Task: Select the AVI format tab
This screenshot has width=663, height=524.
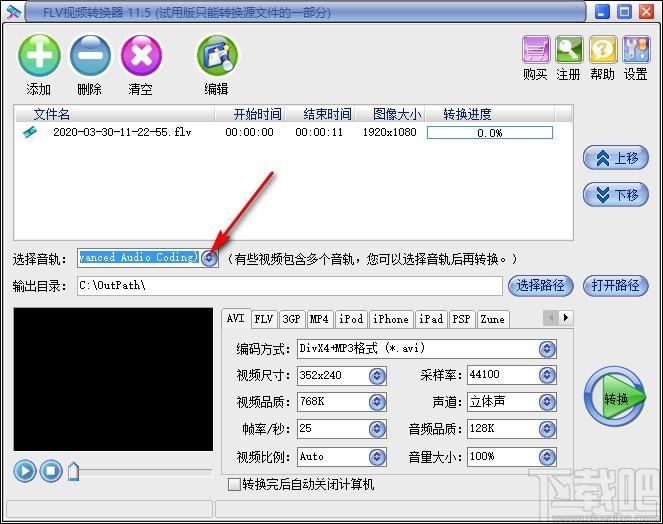Action: pyautogui.click(x=236, y=318)
